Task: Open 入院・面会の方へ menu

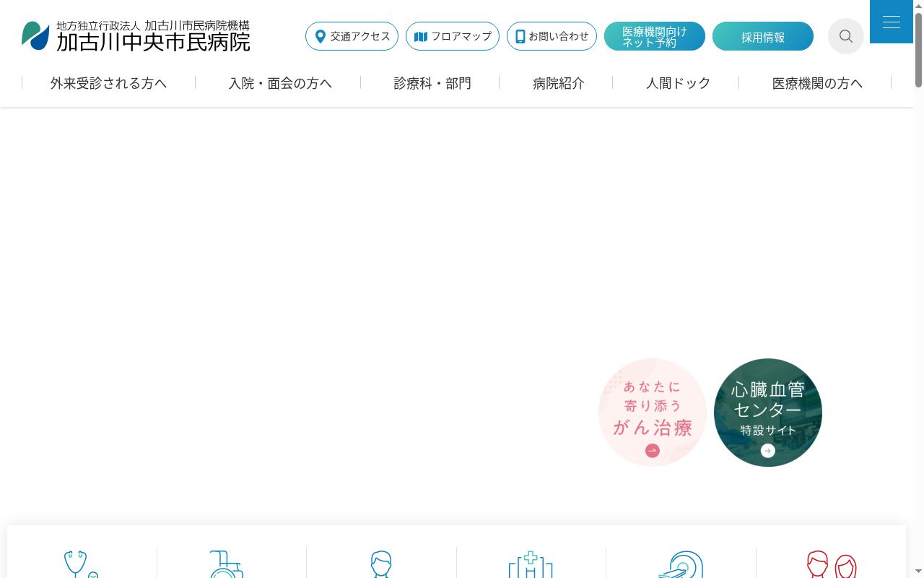Action: pyautogui.click(x=280, y=83)
